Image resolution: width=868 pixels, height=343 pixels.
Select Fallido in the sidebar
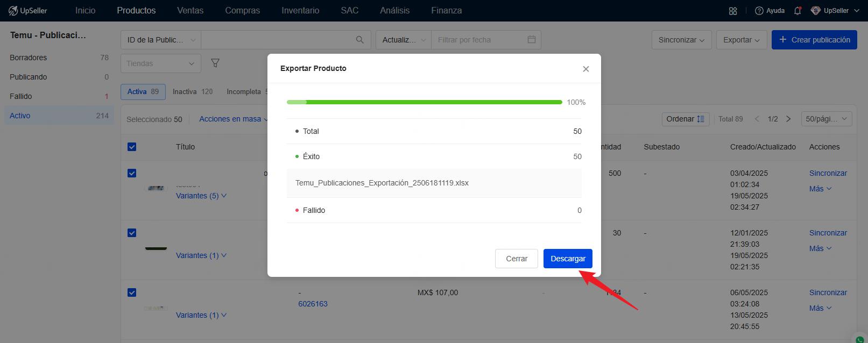(59, 96)
